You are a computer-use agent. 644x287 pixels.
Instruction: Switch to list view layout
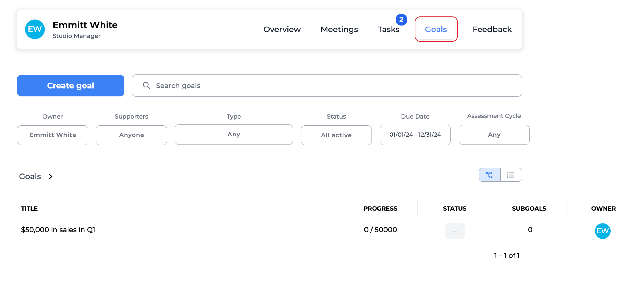511,175
